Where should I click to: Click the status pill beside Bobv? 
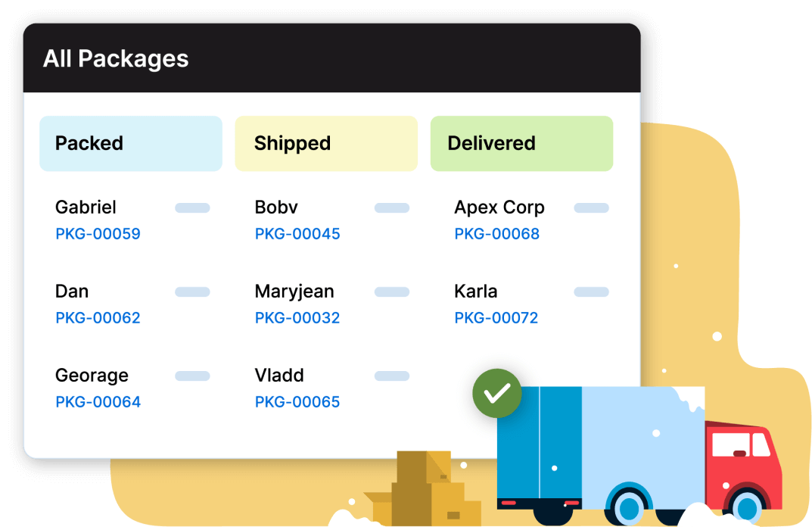coord(391,207)
